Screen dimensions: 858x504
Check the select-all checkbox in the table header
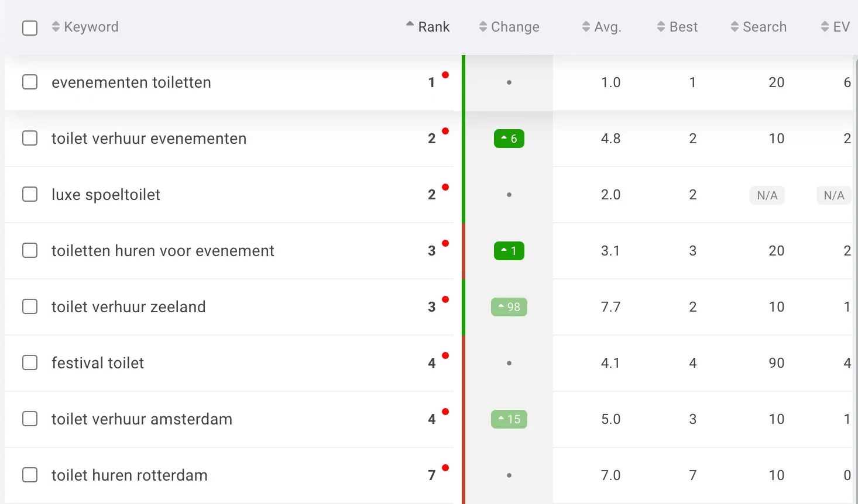[x=30, y=27]
